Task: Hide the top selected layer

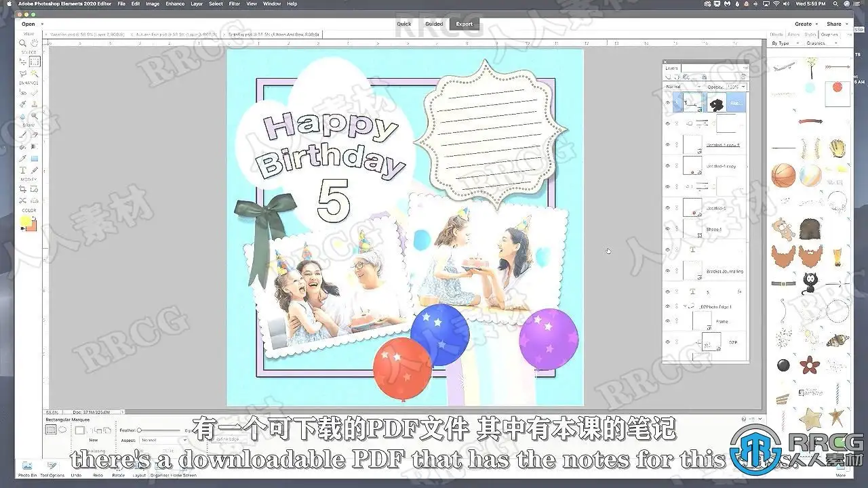Action: tap(667, 103)
